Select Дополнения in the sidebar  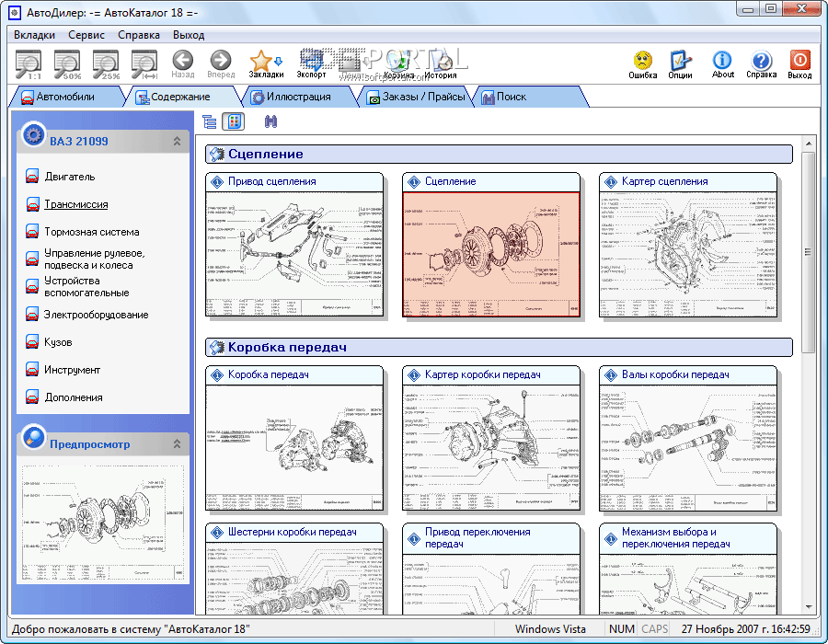74,397
